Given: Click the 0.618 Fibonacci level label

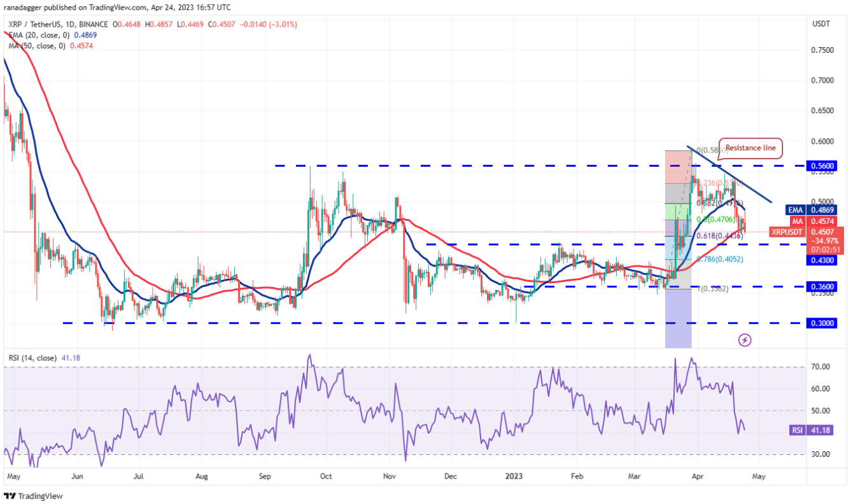Looking at the screenshot, I should [x=720, y=235].
